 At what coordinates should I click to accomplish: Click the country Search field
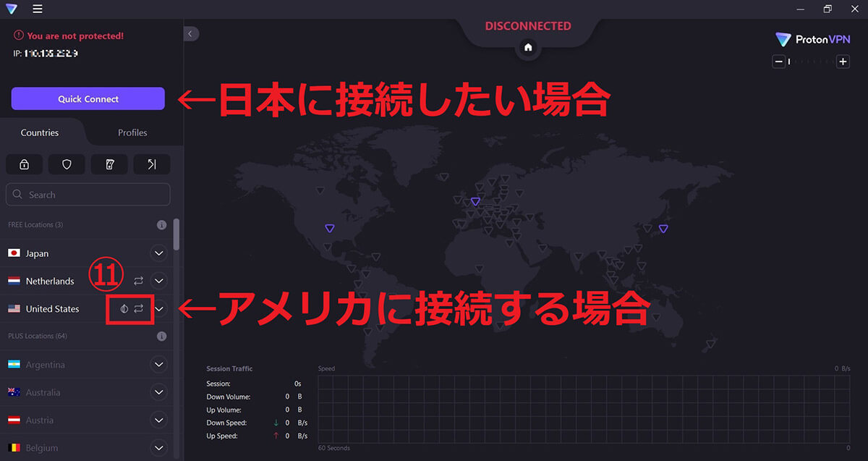(x=88, y=195)
